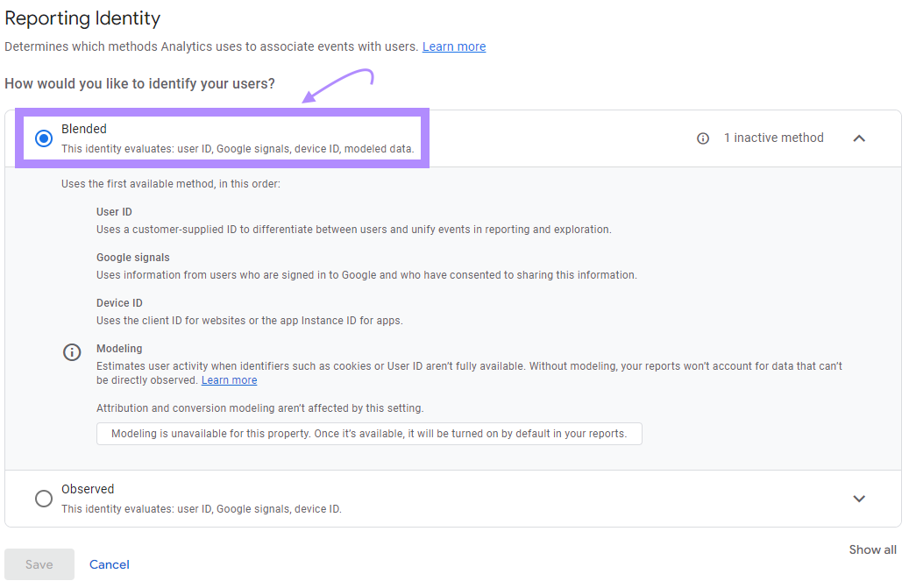909x588 pixels.
Task: Click the info icon beside '1 inactive method'
Action: tap(702, 138)
